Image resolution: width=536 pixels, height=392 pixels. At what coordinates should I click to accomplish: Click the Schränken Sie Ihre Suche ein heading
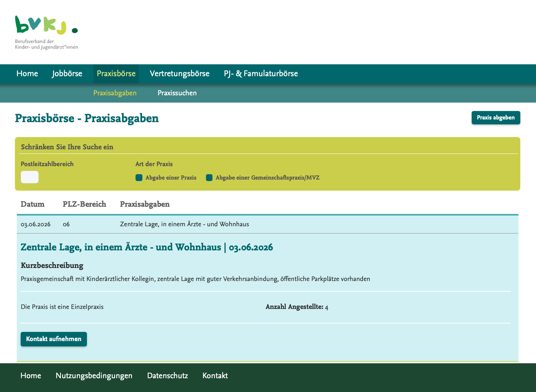tap(67, 147)
